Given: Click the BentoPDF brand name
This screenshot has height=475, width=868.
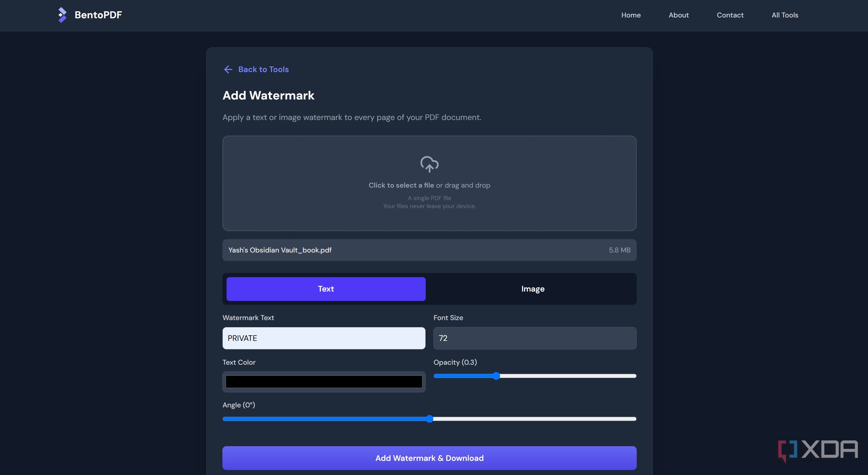Looking at the screenshot, I should [98, 15].
